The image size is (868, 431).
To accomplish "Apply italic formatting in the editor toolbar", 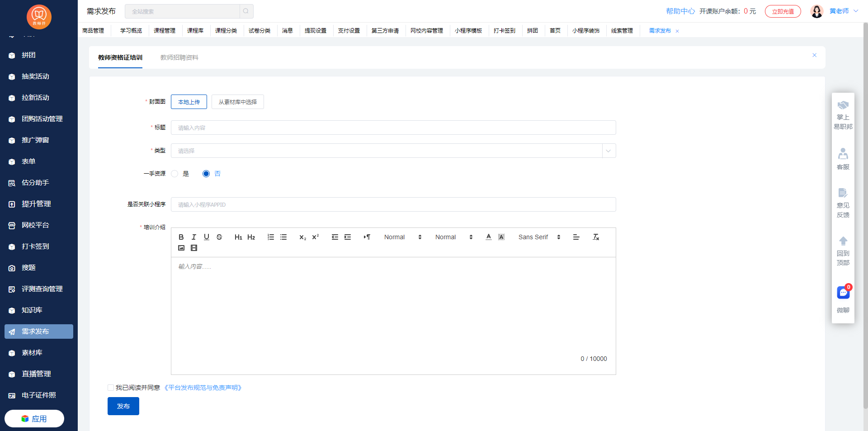I will point(194,237).
